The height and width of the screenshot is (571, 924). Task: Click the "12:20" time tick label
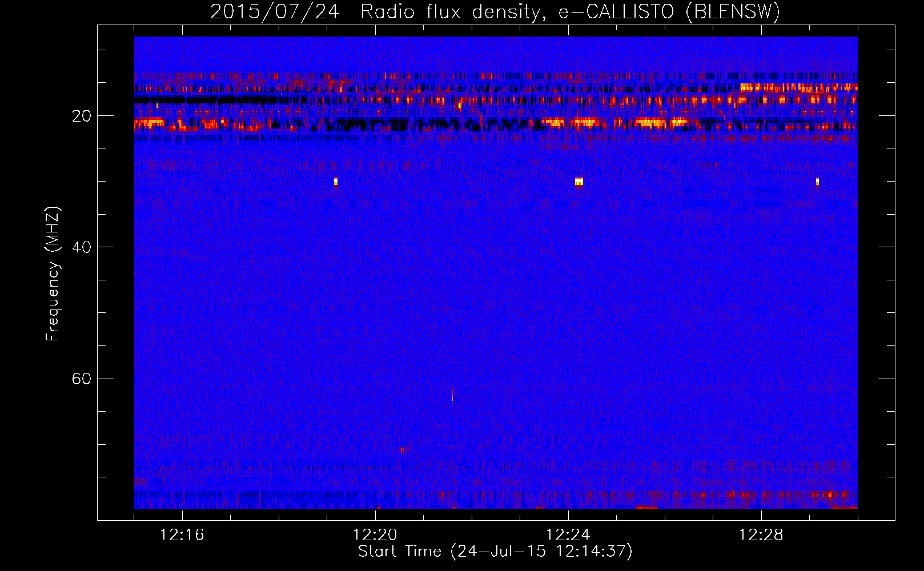pos(375,535)
